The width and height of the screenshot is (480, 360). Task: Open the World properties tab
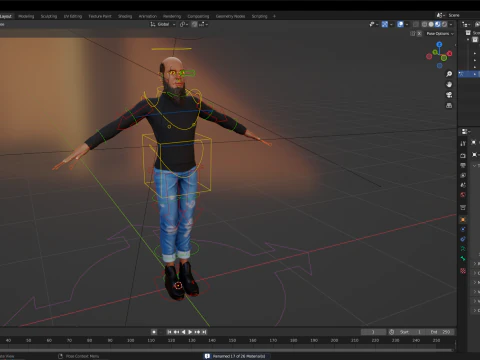(463, 195)
